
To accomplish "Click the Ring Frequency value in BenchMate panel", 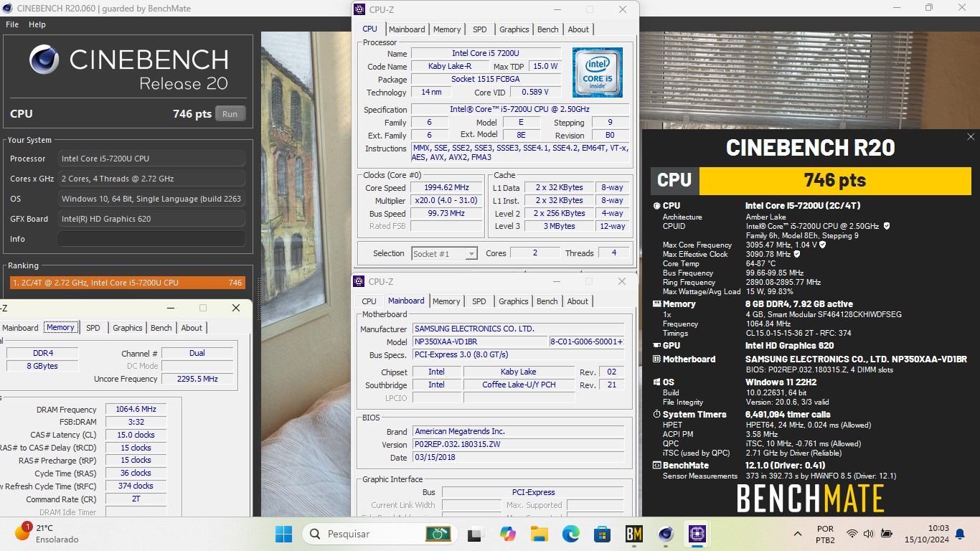I will [783, 283].
